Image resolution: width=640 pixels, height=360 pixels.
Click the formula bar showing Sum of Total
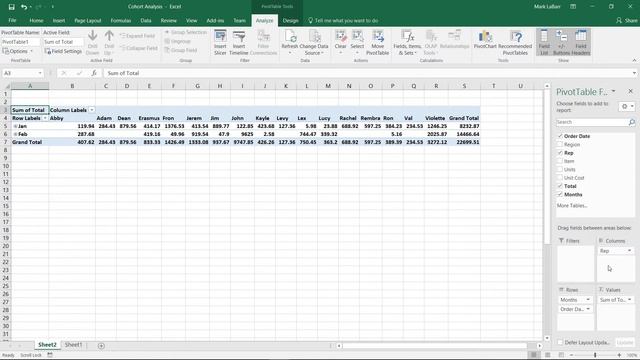[x=367, y=73]
